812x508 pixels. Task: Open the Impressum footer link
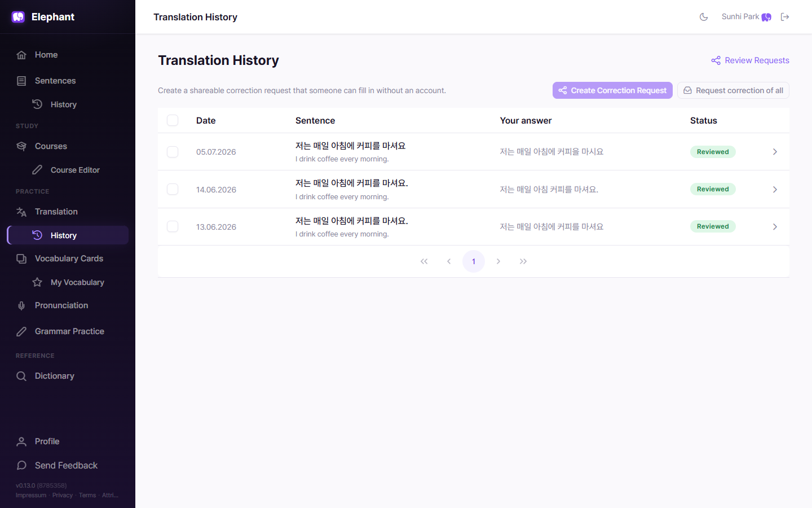coord(31,496)
